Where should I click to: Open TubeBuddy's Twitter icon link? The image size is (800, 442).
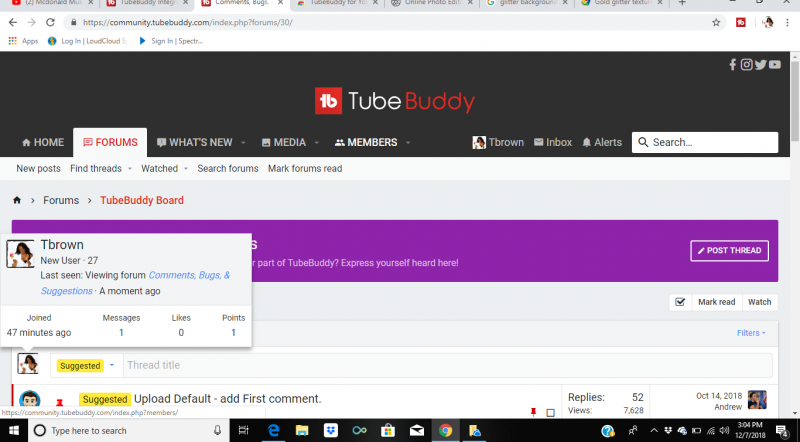coord(760,65)
